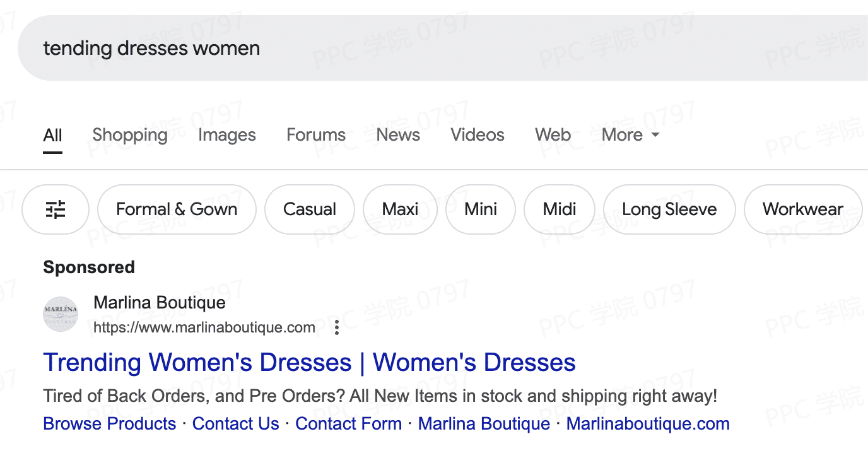Apply the Formal & Gown filter chip
The width and height of the screenshot is (868, 458).
pyautogui.click(x=177, y=209)
